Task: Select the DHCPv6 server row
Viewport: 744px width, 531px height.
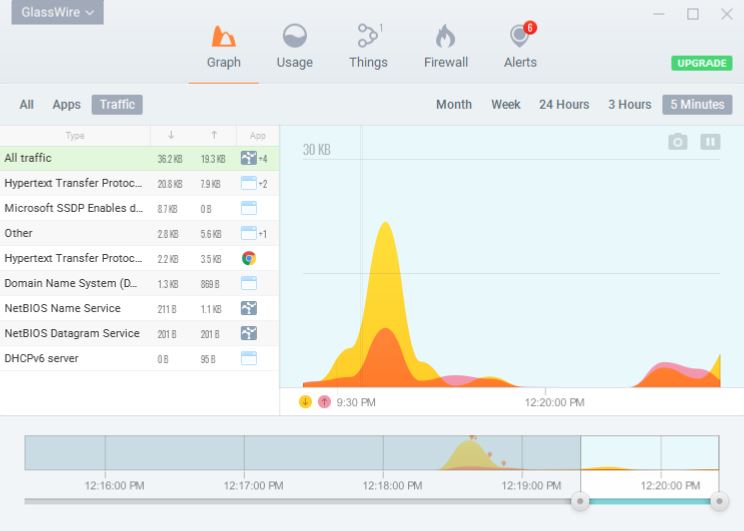Action: 140,358
